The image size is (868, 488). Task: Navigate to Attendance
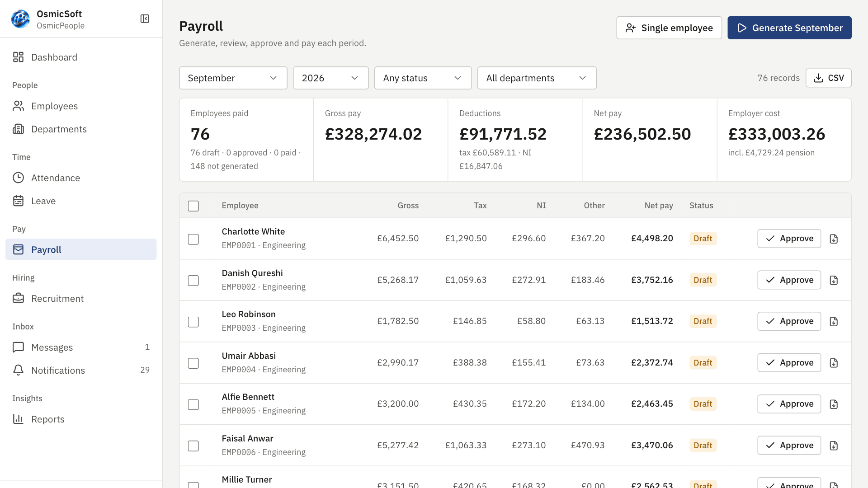(x=81, y=178)
